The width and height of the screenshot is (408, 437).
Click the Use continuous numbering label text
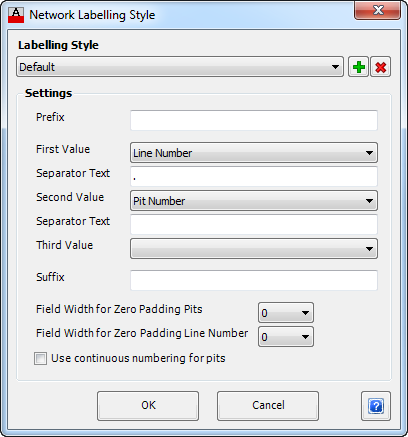(x=138, y=358)
